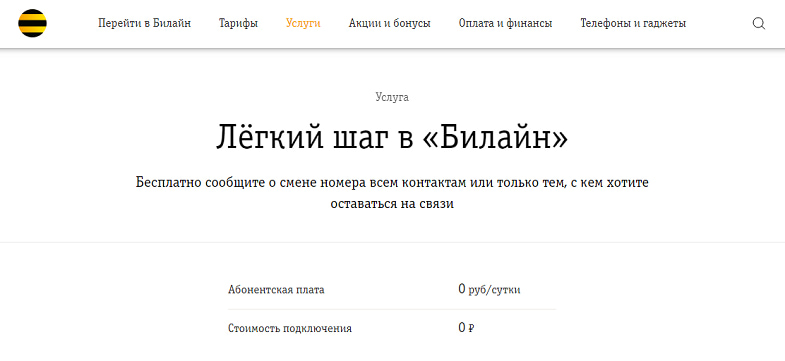Open «Акции и бонусы» menu

click(389, 23)
